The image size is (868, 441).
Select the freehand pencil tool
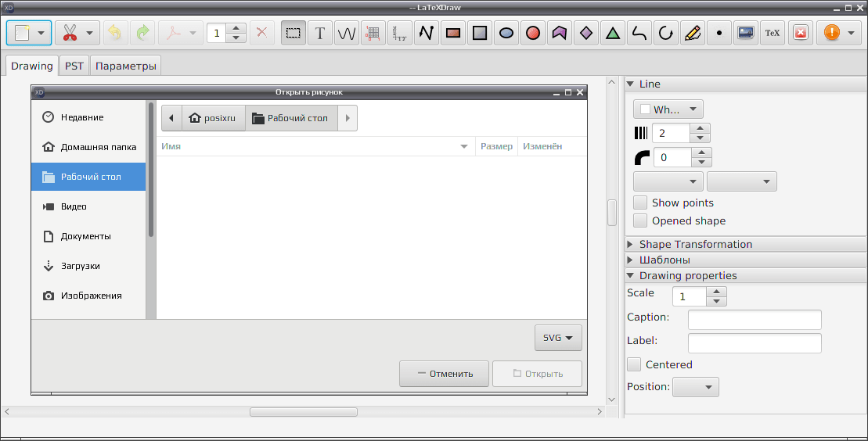point(692,33)
